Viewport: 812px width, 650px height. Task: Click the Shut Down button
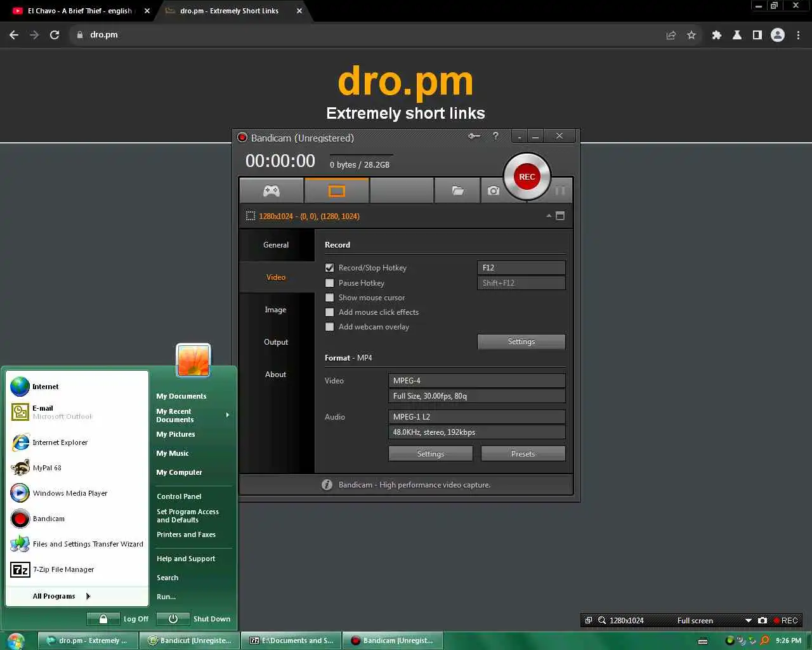coord(193,619)
